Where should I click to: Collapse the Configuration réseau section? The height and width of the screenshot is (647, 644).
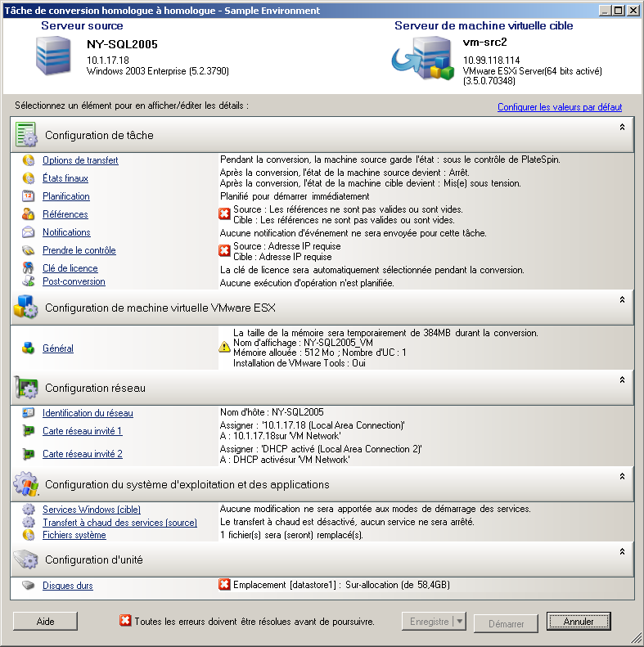[622, 380]
